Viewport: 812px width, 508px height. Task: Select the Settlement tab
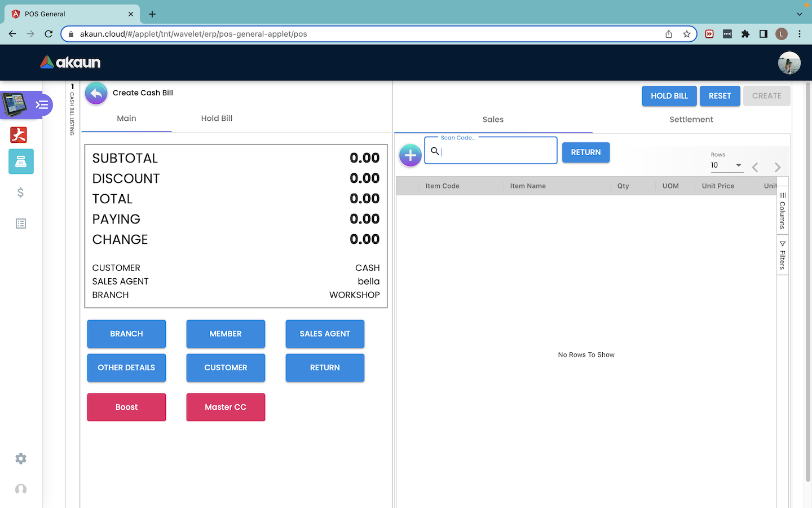coord(691,120)
